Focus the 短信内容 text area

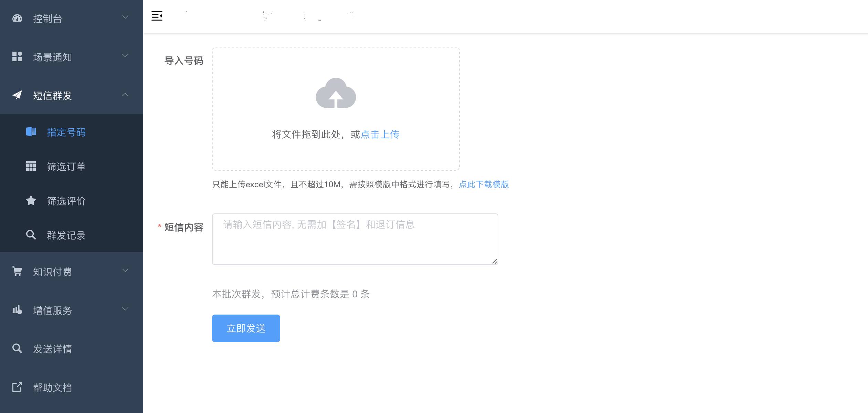coord(355,239)
